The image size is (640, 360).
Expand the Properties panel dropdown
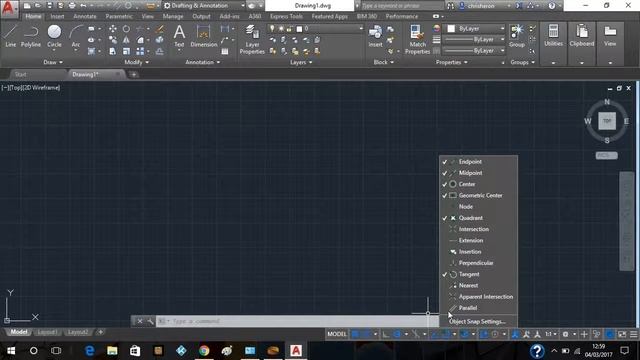[451, 62]
